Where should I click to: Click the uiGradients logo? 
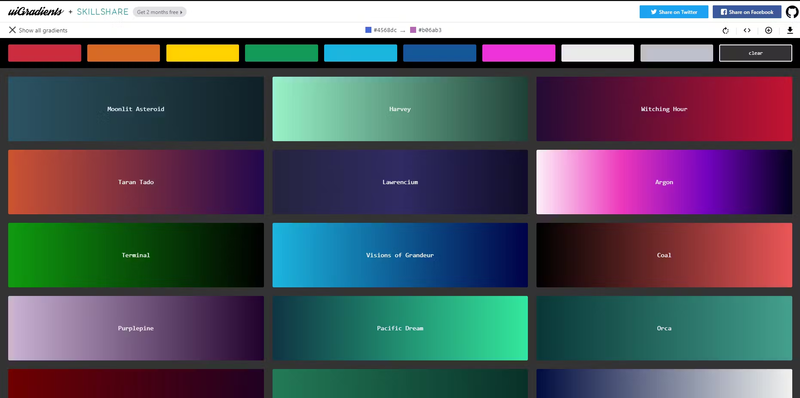tap(36, 11)
